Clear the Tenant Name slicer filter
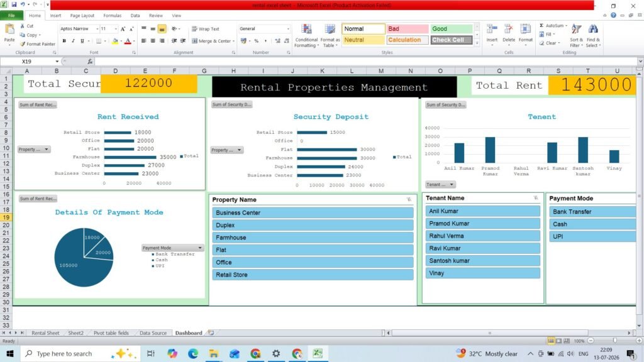 536,198
